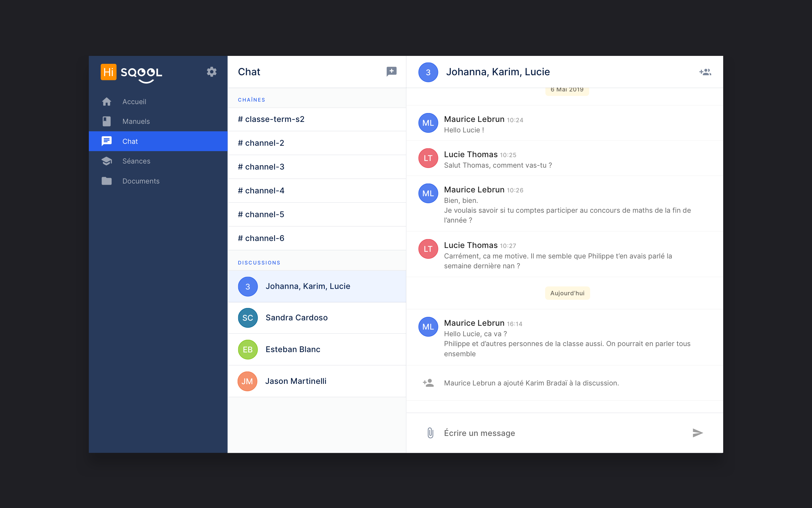Open Séances in the sidebar
The image size is (812, 508).
[x=158, y=161]
